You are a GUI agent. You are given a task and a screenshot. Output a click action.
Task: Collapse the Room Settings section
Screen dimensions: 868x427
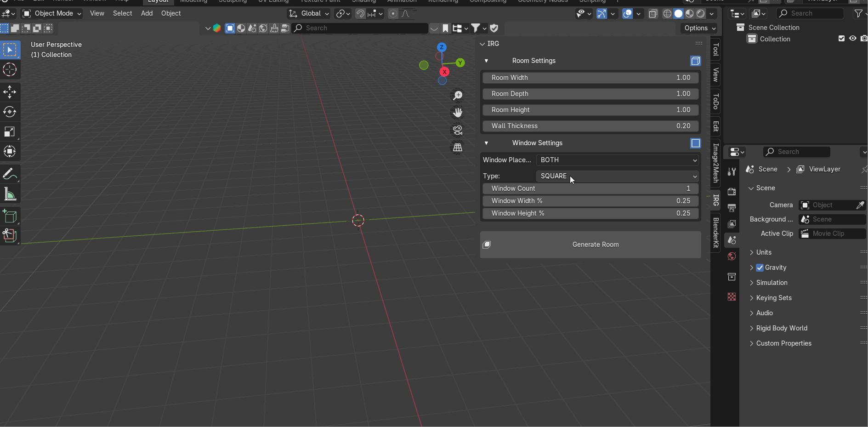tap(486, 61)
